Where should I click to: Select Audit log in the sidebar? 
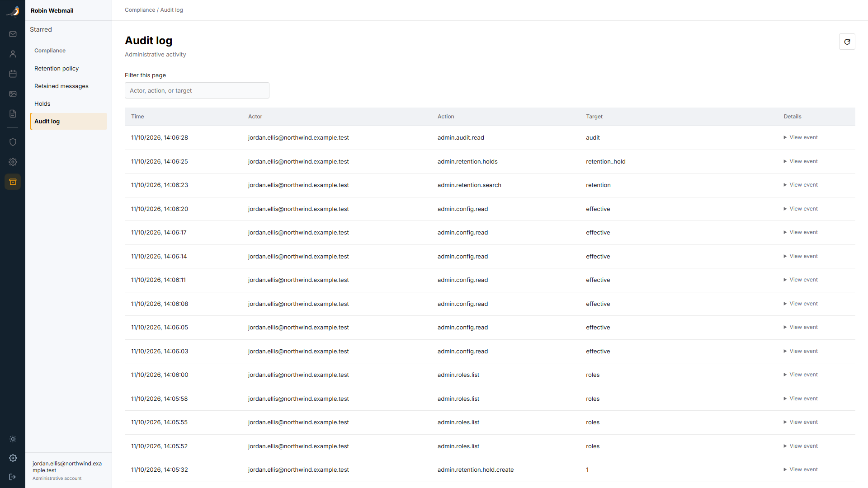(x=68, y=121)
